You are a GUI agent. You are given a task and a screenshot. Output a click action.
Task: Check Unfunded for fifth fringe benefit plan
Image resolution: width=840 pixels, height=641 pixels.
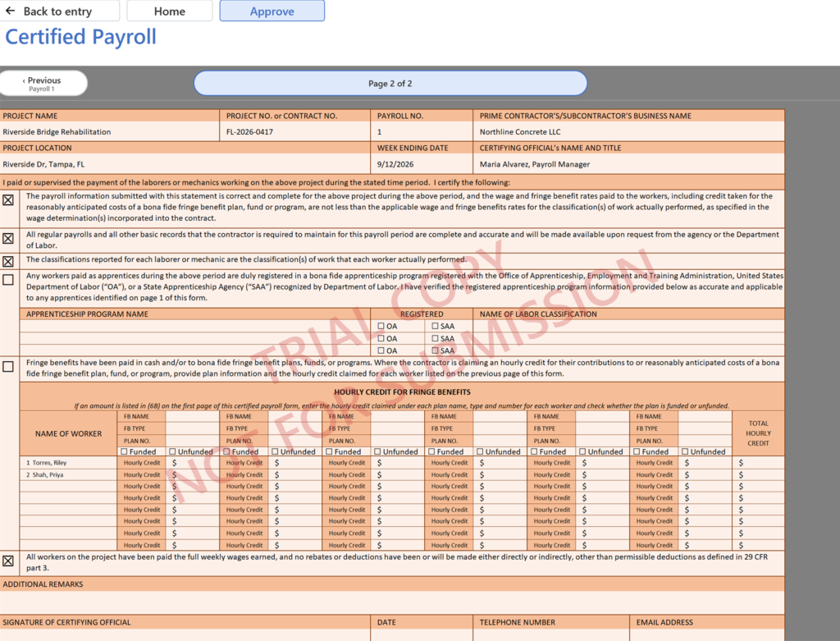pos(582,451)
